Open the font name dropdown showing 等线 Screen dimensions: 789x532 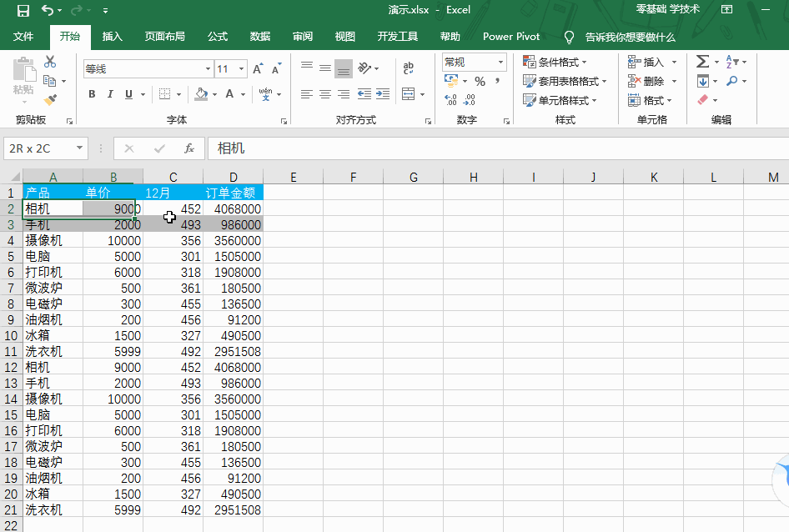pos(208,69)
